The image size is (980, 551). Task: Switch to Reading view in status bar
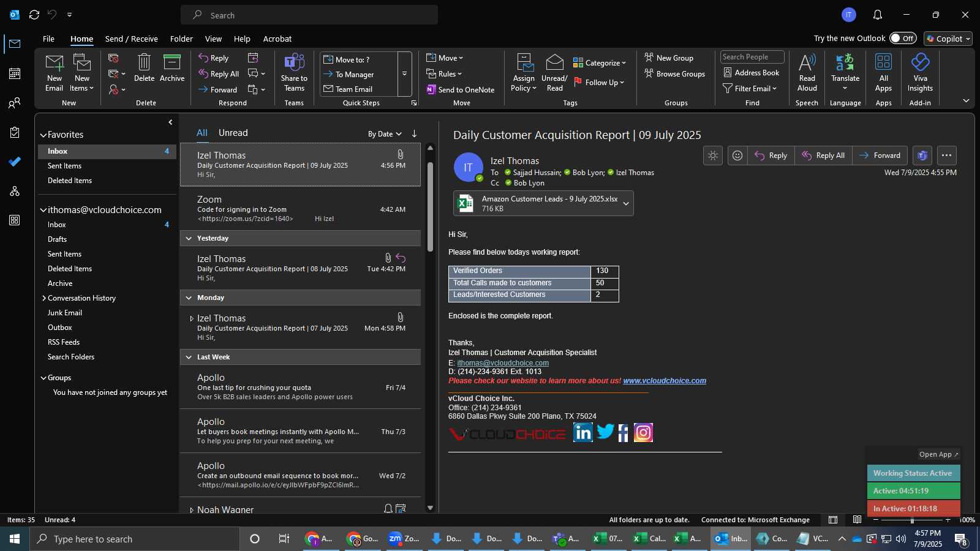(857, 520)
